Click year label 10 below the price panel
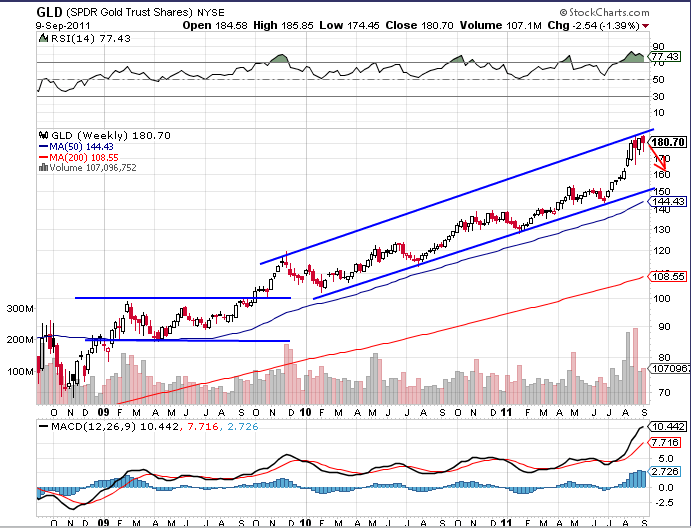 (305, 413)
